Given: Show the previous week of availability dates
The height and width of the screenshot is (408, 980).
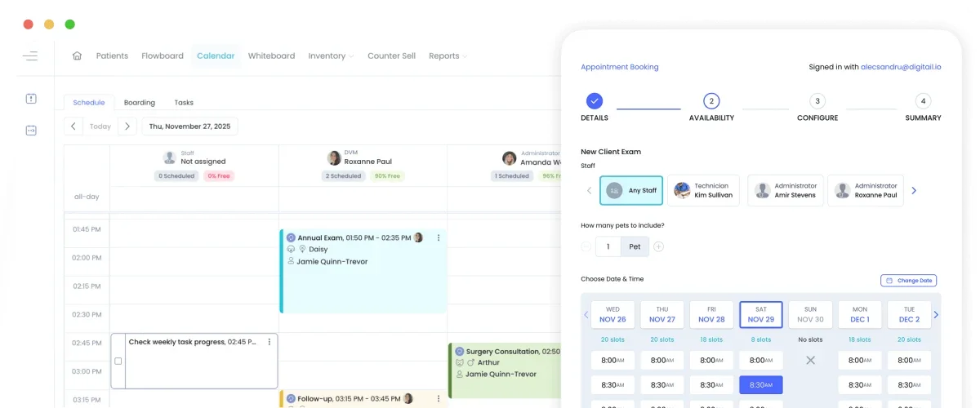Looking at the screenshot, I should [586, 315].
